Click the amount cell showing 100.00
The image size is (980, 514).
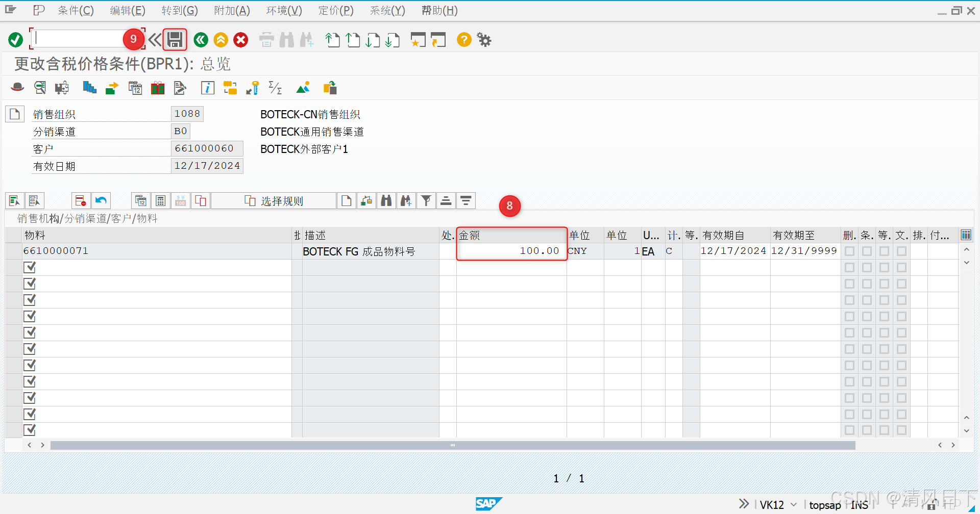[511, 251]
